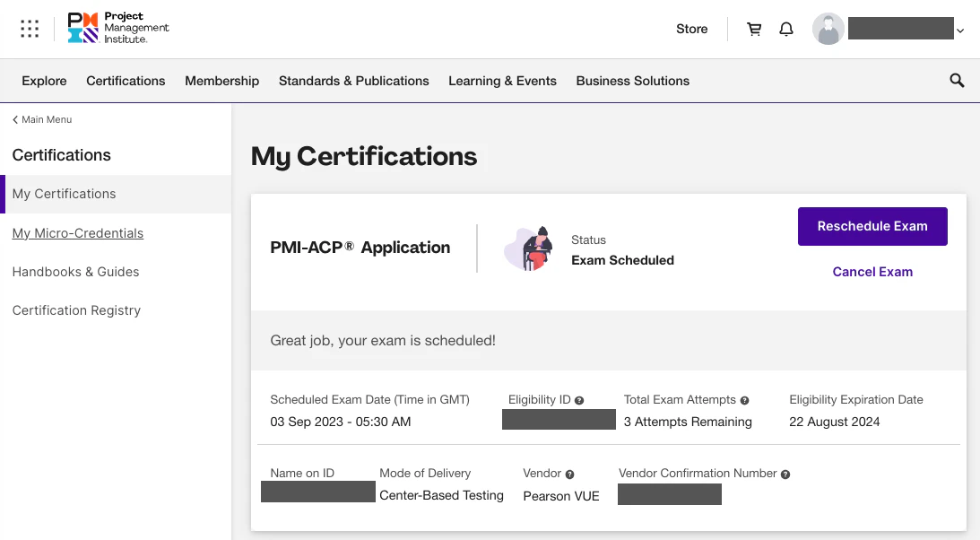Click the Cancel Exam link
980x540 pixels.
coord(872,272)
